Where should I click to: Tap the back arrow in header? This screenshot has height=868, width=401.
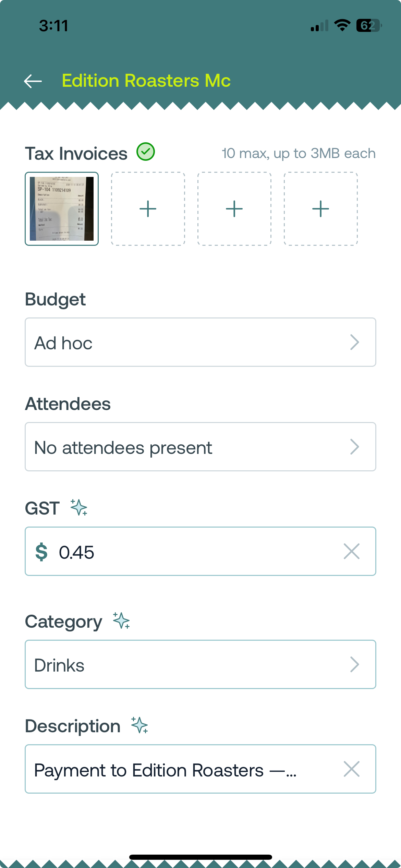[x=33, y=81]
